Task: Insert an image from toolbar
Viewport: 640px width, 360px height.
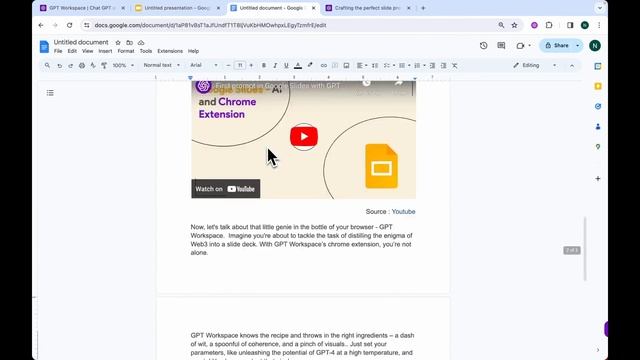Action: coord(346,65)
